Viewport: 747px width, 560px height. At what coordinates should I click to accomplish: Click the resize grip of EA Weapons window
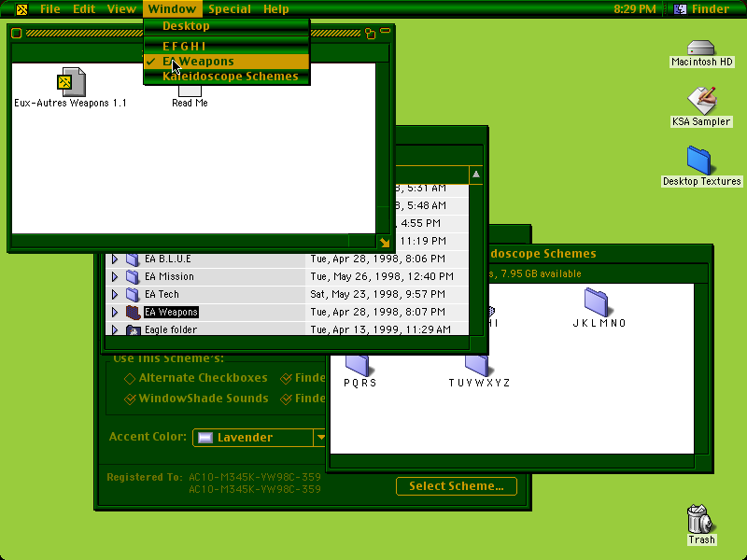coord(385,243)
